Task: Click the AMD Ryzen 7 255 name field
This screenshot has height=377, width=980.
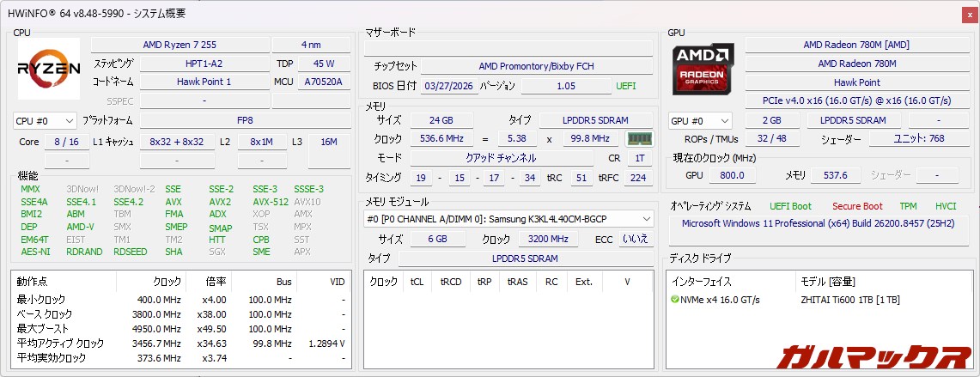Action: 180,45
